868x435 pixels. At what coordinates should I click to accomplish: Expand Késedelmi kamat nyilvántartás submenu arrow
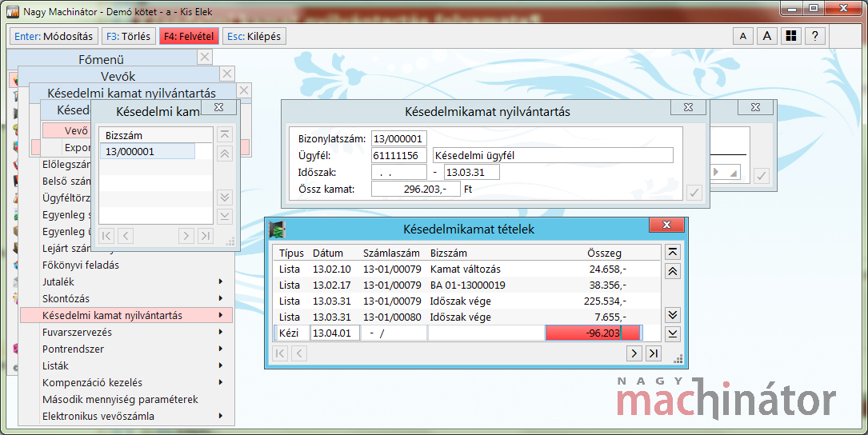tap(221, 316)
